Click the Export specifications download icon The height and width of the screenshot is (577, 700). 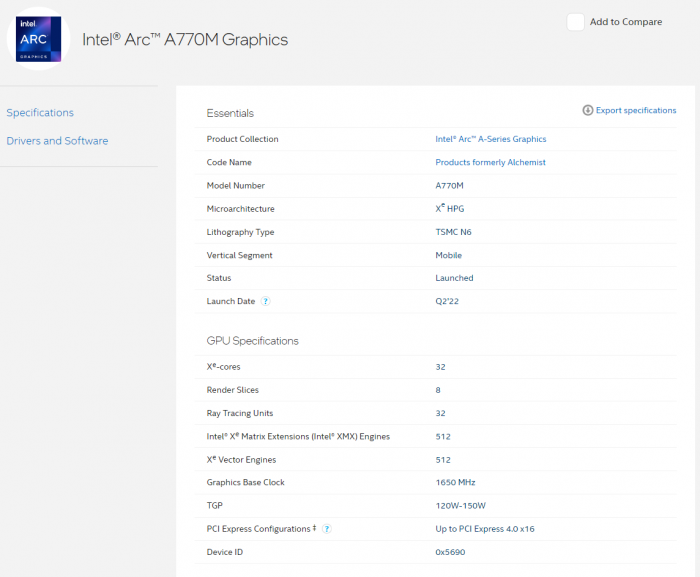(x=588, y=110)
